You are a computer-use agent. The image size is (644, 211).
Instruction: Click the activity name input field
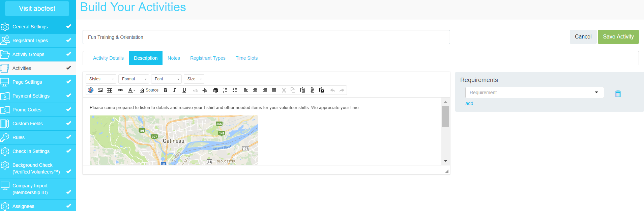(266, 37)
